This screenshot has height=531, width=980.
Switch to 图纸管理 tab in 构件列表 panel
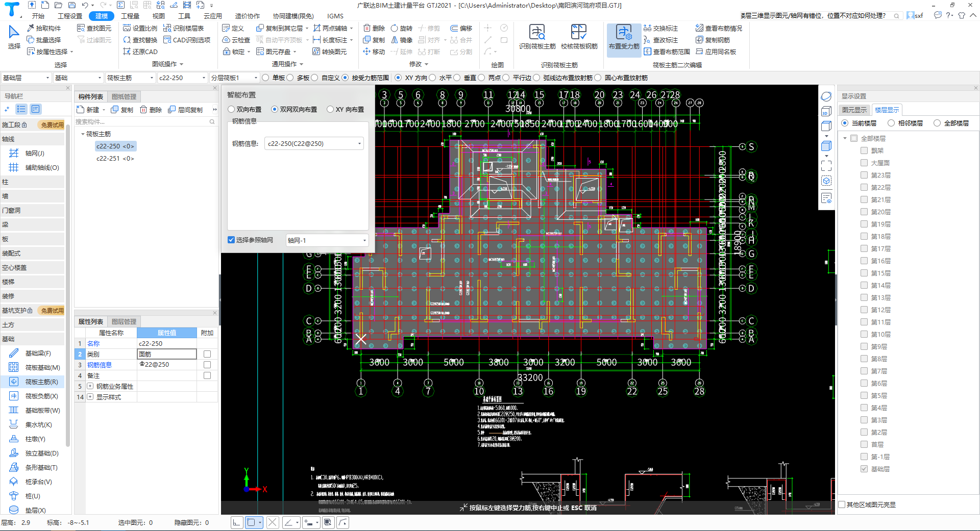[x=124, y=96]
